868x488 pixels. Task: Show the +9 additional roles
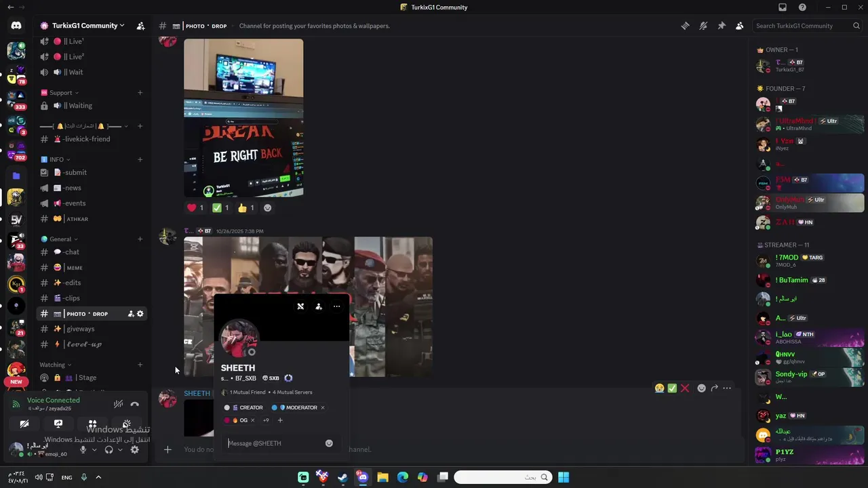click(x=266, y=420)
